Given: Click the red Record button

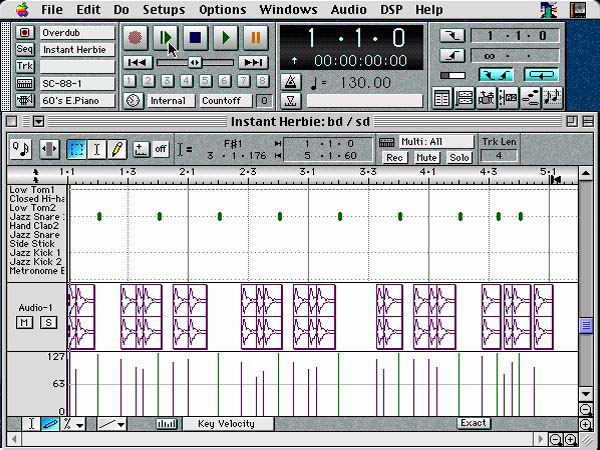Looking at the screenshot, I should click(x=137, y=38).
